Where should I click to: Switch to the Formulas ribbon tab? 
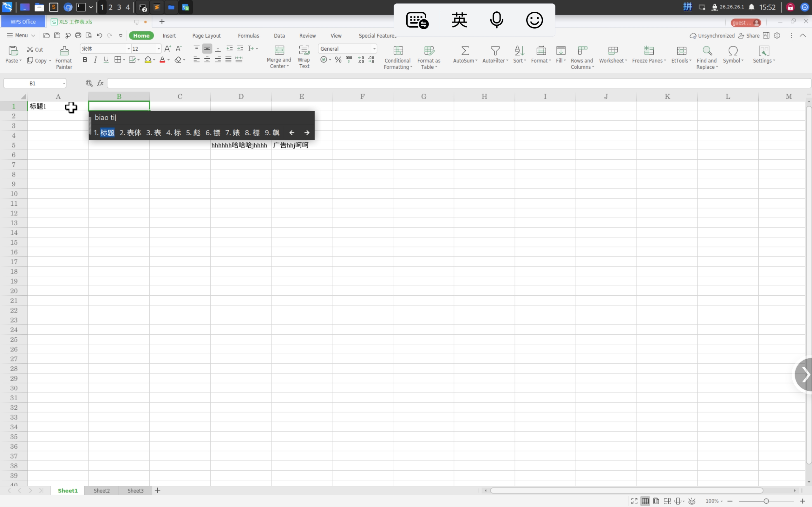click(x=248, y=35)
